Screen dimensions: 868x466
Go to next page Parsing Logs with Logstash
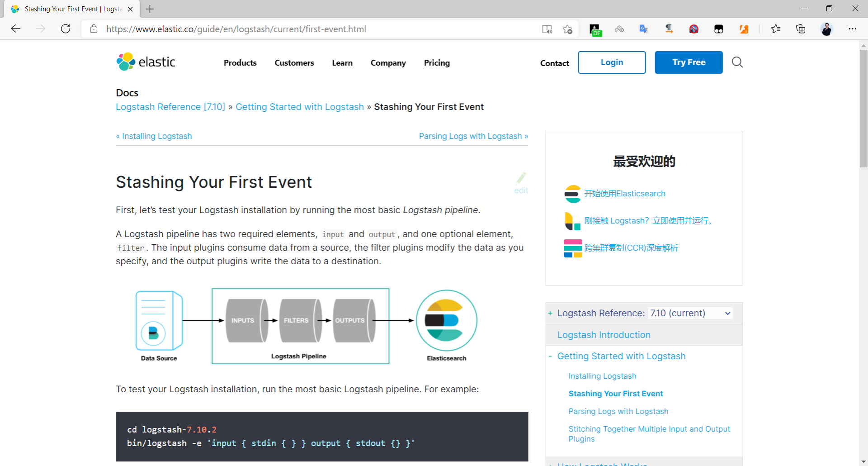[473, 136]
